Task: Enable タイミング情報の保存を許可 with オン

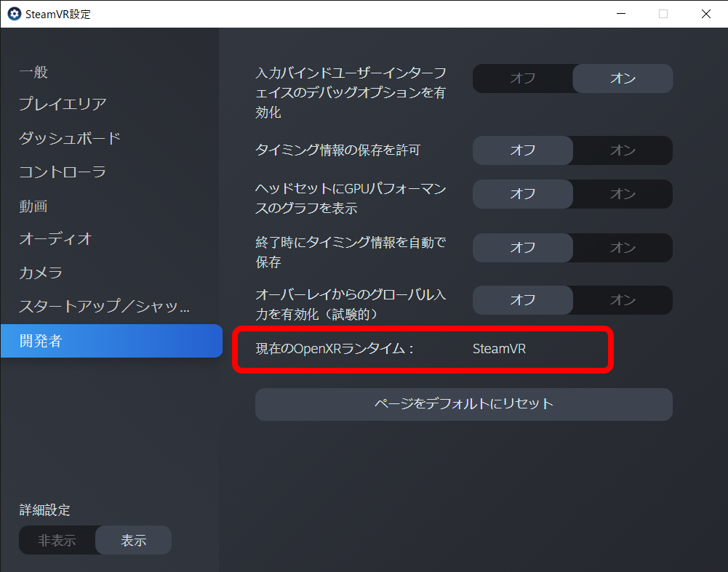Action: 623,150
